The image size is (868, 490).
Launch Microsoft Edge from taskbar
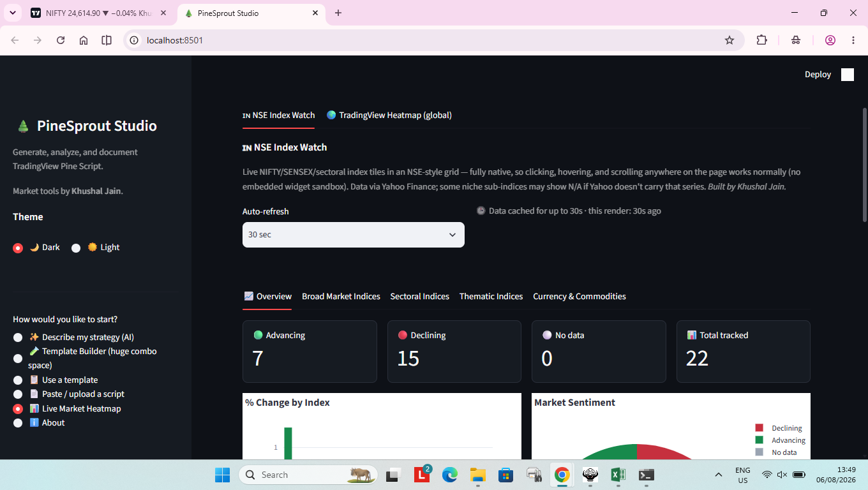450,475
